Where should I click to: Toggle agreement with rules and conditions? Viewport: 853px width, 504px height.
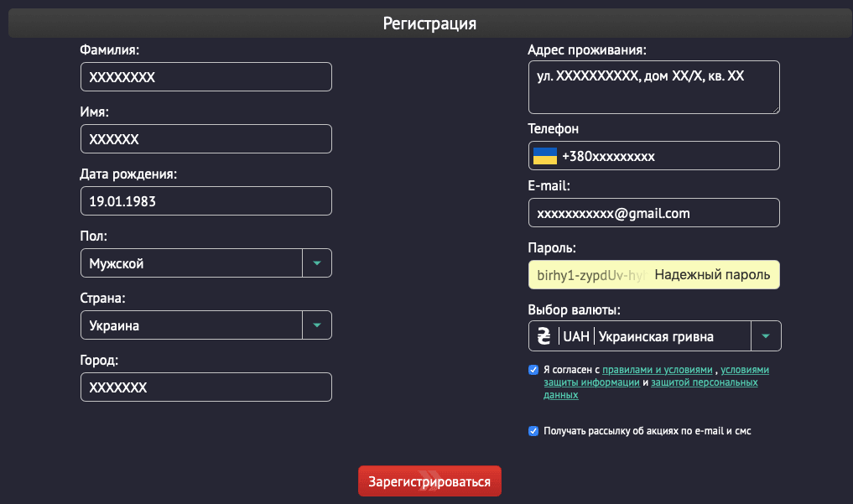pyautogui.click(x=533, y=369)
